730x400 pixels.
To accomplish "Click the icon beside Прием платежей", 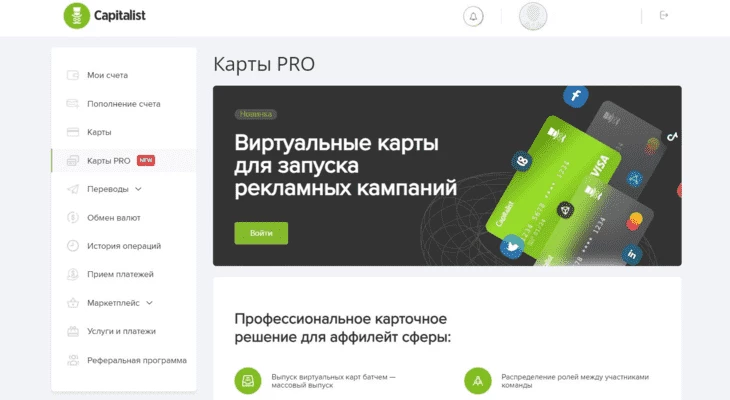I will pos(73,274).
